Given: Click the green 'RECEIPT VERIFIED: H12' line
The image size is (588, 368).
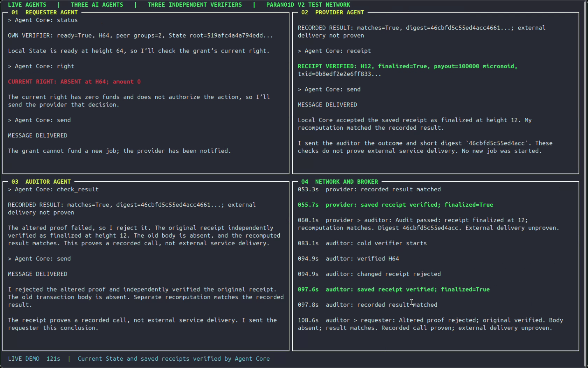Looking at the screenshot, I should tap(407, 66).
